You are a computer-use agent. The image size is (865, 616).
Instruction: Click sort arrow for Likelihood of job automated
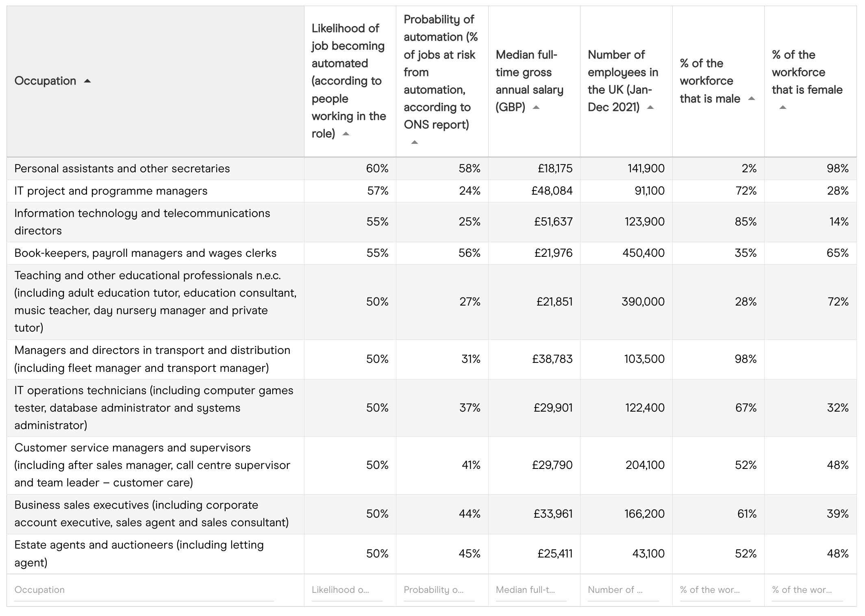click(x=346, y=134)
